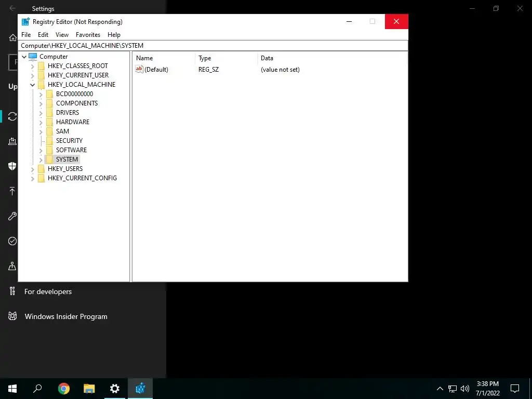This screenshot has width=532, height=399.
Task: Click the HARDWARE folder icon
Action: point(49,122)
